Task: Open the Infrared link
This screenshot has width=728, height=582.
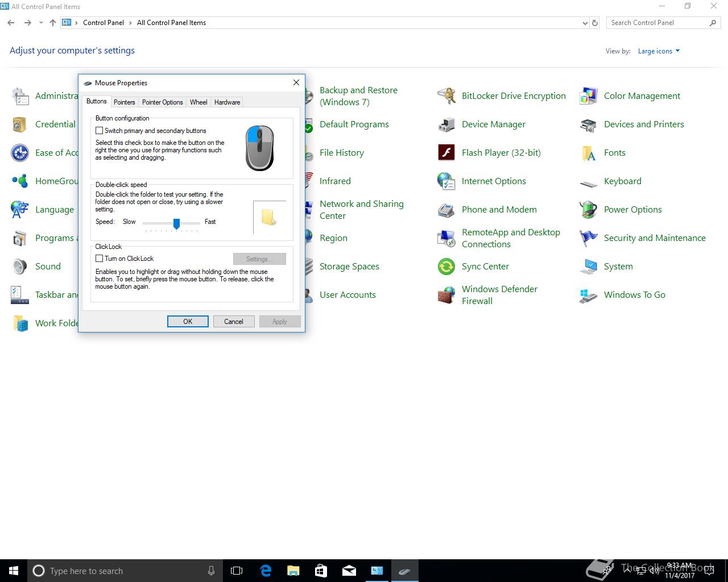Action: coord(335,181)
